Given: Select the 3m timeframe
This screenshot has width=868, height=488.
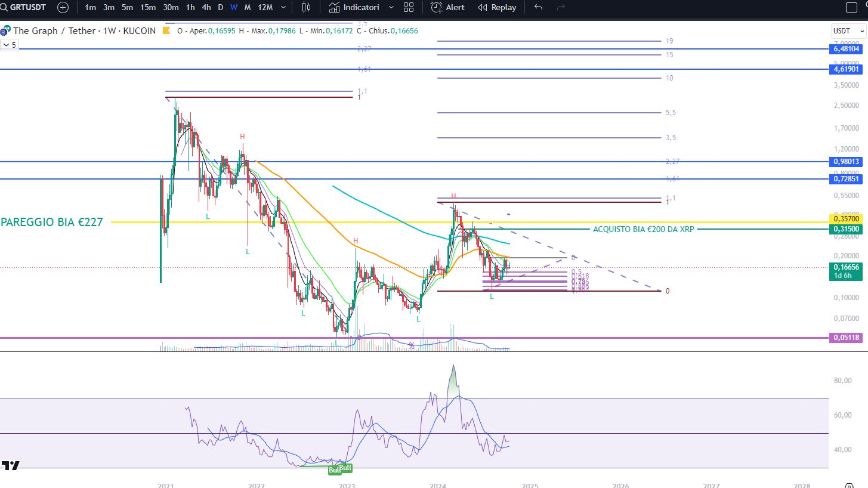Looking at the screenshot, I should coord(109,7).
